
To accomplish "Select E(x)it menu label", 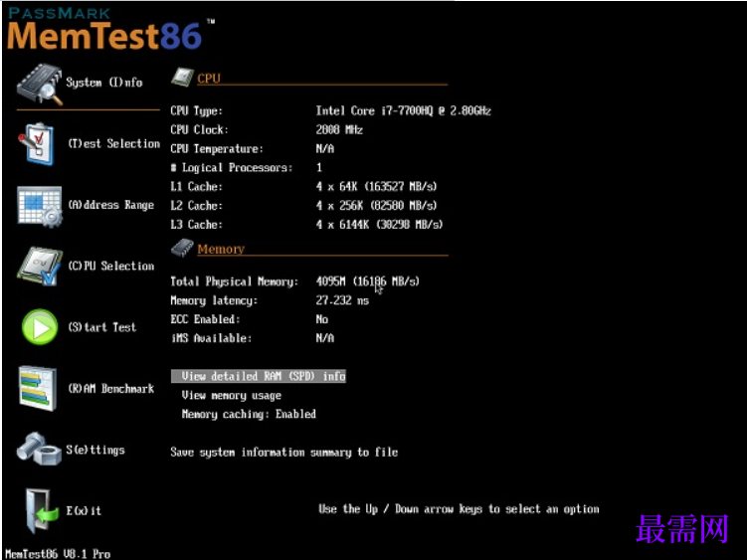I will [84, 511].
